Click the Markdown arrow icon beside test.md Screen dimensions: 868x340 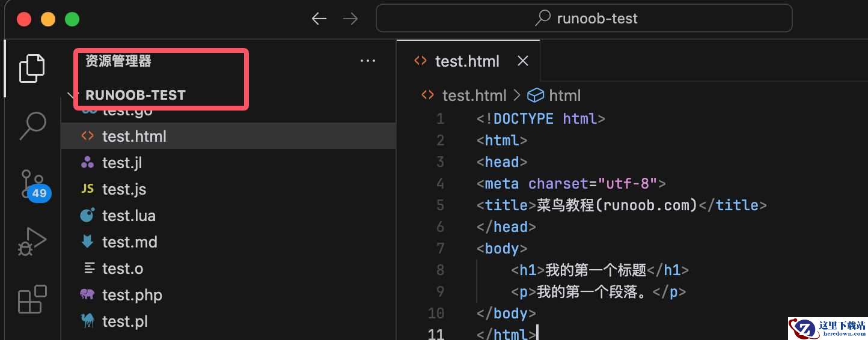(88, 241)
